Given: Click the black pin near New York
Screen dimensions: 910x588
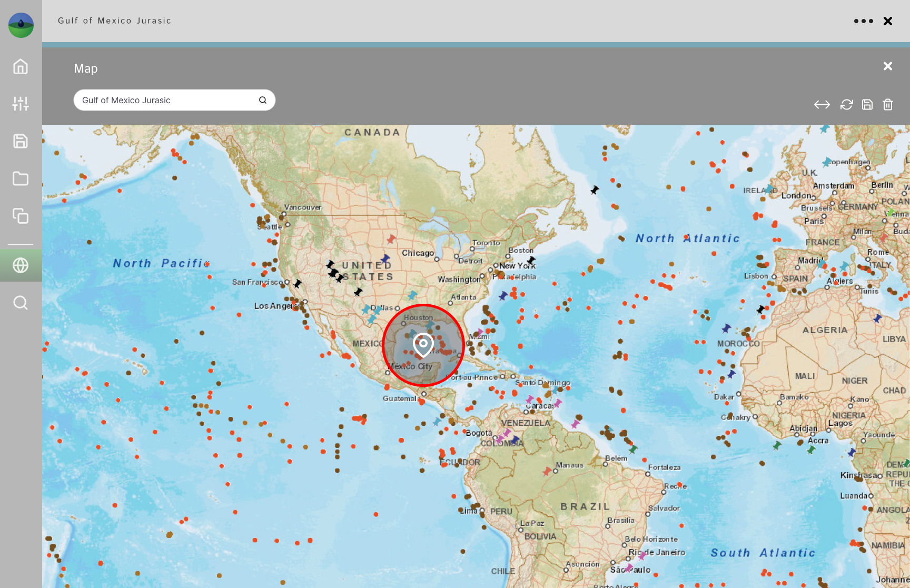Looking at the screenshot, I should [531, 260].
